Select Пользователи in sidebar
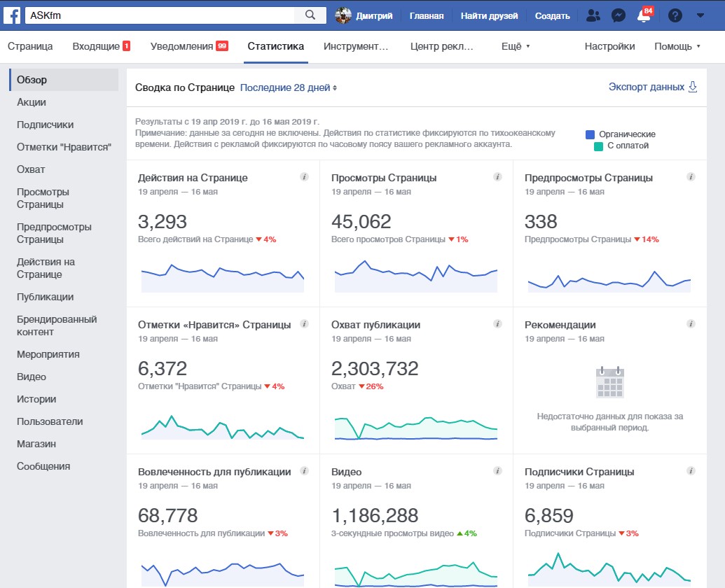 tap(50, 421)
